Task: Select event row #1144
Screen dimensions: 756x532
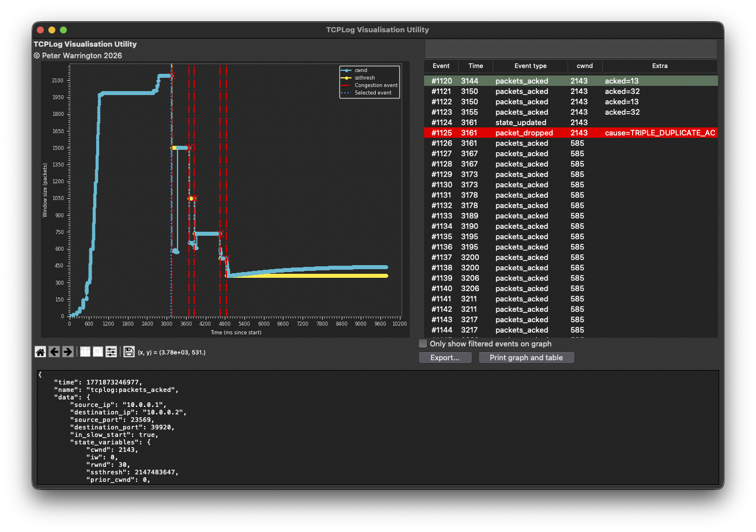Action: (571, 330)
